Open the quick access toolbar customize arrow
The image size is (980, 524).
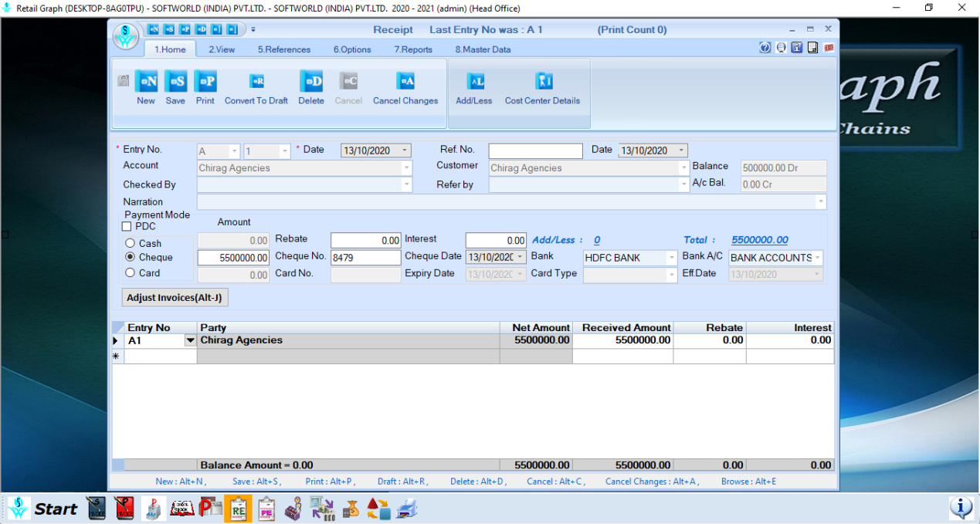[253, 29]
